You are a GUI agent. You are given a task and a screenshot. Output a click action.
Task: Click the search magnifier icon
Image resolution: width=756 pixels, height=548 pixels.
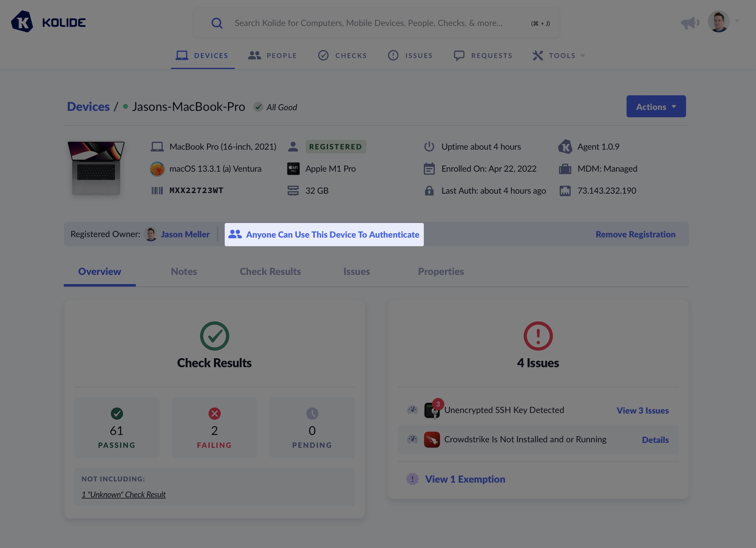click(x=217, y=23)
